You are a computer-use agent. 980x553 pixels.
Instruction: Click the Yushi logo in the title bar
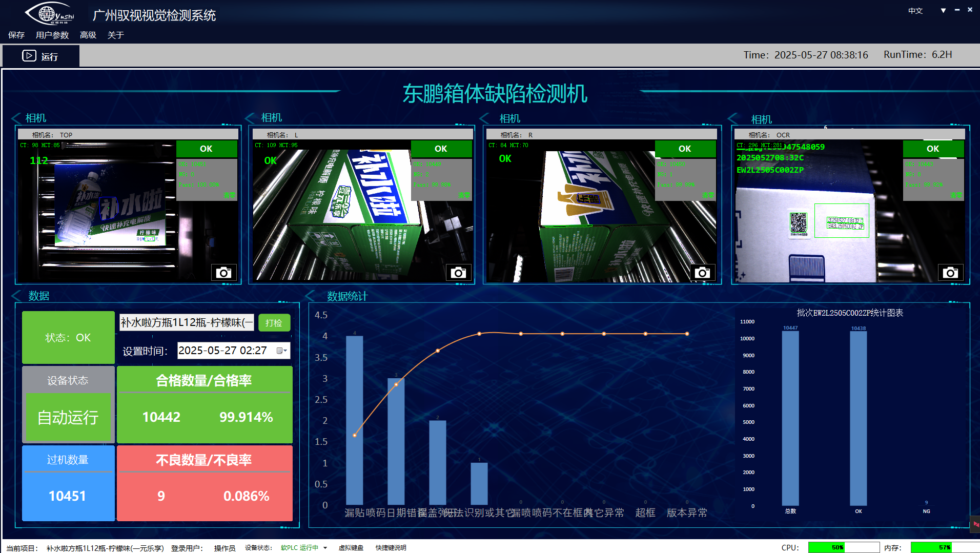point(50,14)
